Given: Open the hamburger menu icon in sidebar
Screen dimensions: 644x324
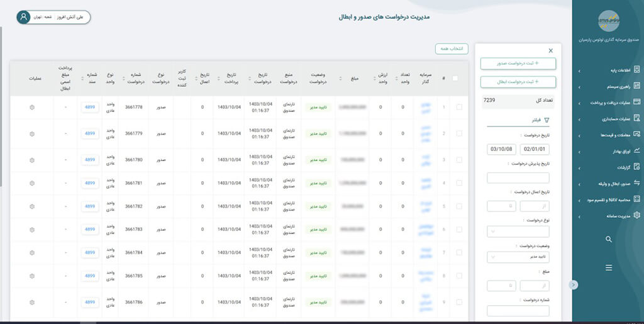Looking at the screenshot, I should (608, 267).
